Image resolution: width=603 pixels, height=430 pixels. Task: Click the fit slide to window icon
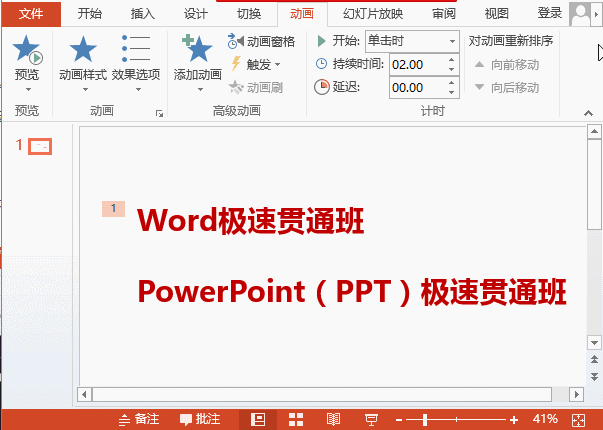pos(579,419)
